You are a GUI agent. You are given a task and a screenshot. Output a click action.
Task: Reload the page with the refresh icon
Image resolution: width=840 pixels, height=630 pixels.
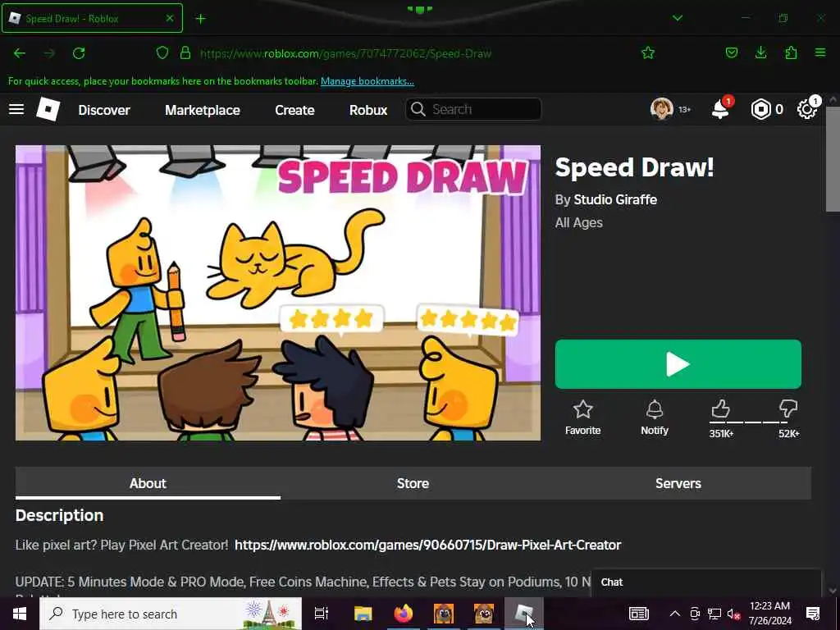[79, 53]
